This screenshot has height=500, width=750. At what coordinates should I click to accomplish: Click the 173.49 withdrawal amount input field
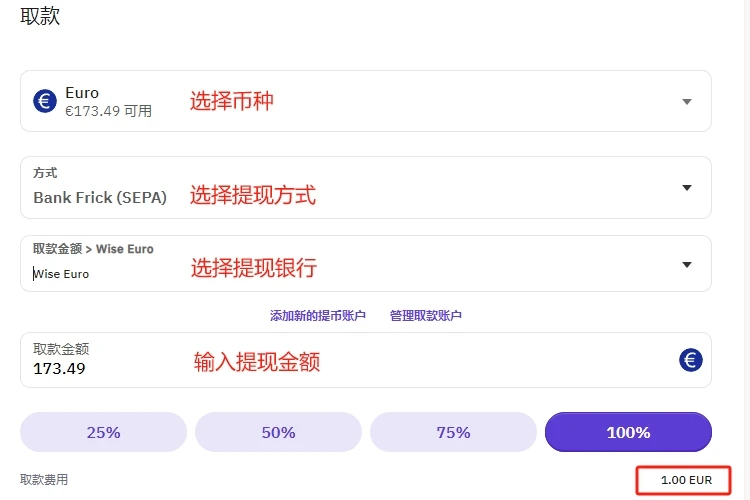pos(366,360)
